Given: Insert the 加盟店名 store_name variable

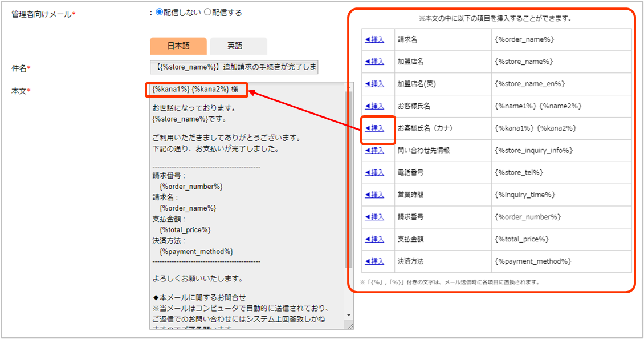Looking at the screenshot, I should (x=374, y=62).
